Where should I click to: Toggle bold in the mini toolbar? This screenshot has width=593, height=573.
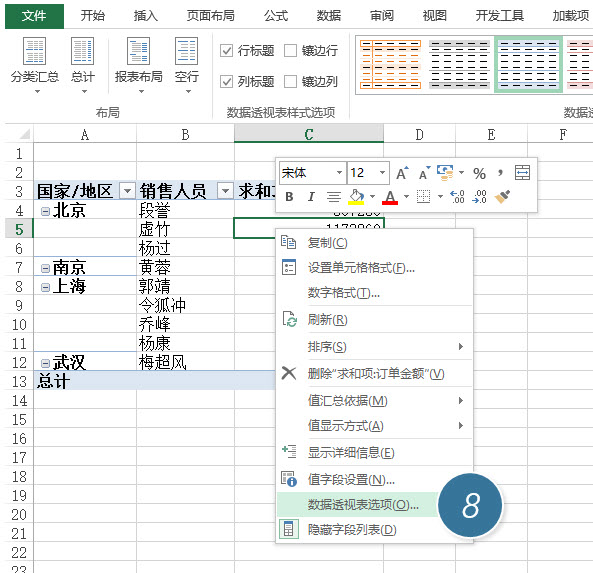pos(289,197)
